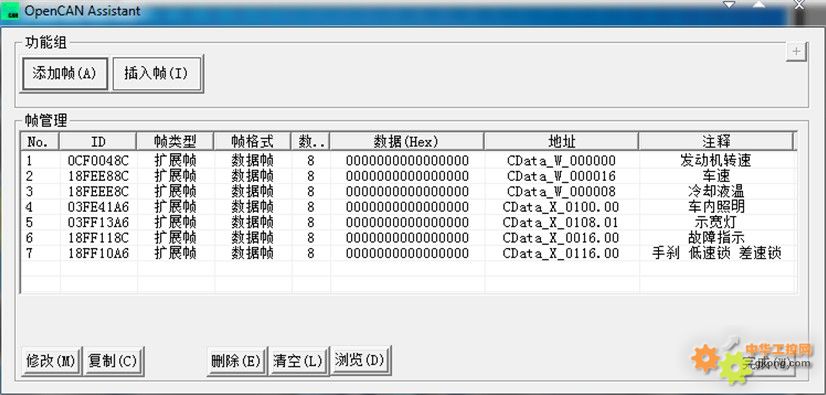Click address cell CData_X_0116.00
Viewport: 826px width, 395px height.
point(561,253)
